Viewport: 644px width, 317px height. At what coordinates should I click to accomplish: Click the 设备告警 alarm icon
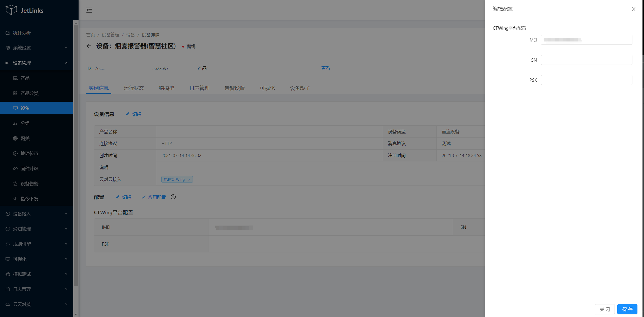[15, 184]
